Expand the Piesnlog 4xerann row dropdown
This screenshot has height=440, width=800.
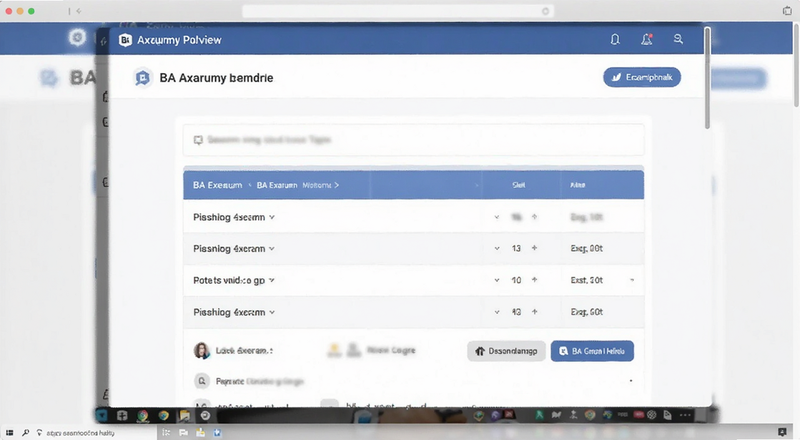(x=272, y=249)
